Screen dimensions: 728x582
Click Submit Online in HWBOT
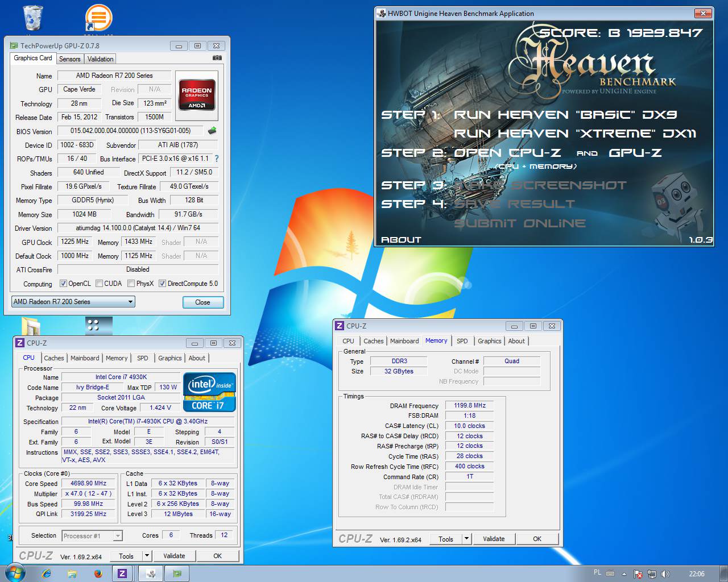pyautogui.click(x=520, y=223)
